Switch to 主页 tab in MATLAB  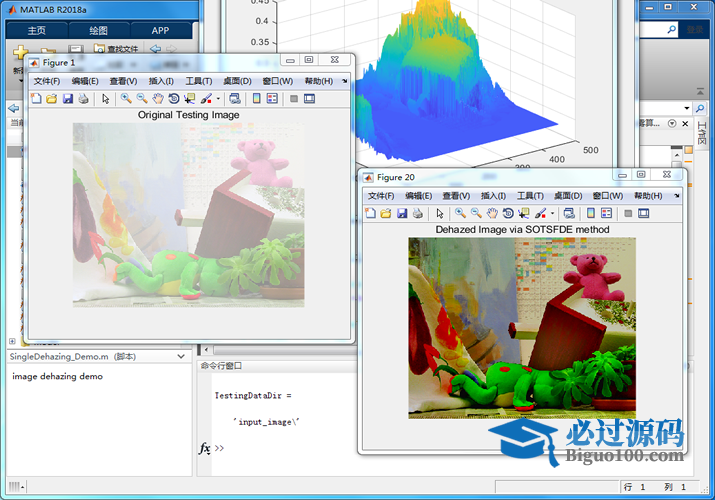36,31
